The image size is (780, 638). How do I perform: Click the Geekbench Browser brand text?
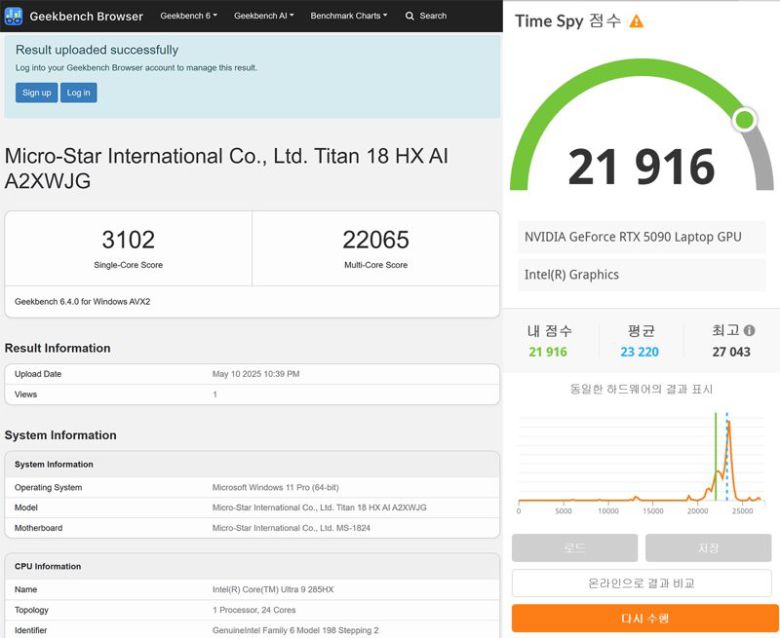[x=86, y=16]
